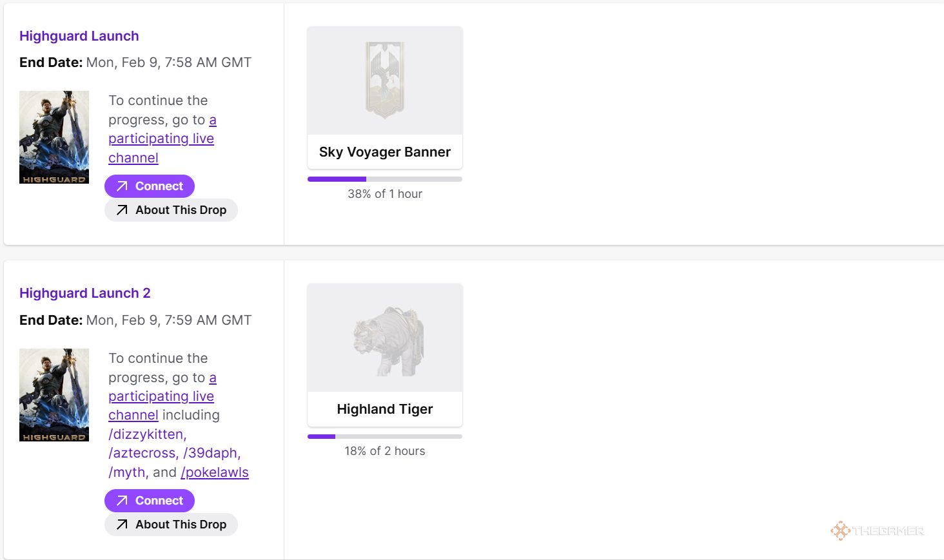Click the TheGamer watermark logo
944x560 pixels.
(878, 530)
